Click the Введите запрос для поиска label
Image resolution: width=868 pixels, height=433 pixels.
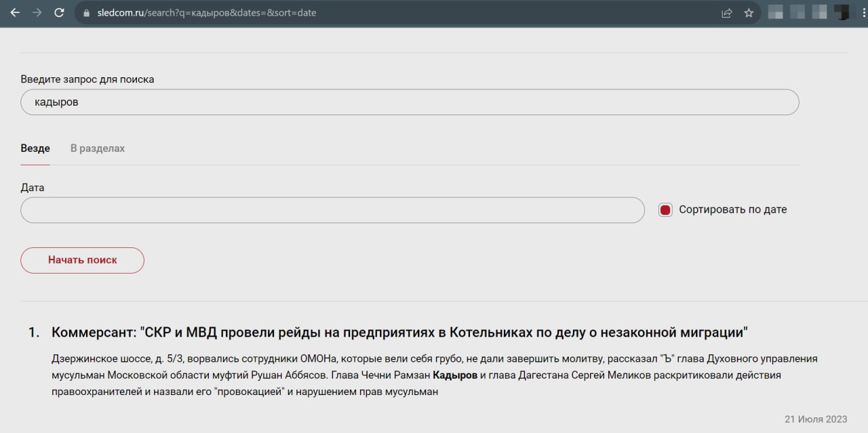tap(87, 79)
